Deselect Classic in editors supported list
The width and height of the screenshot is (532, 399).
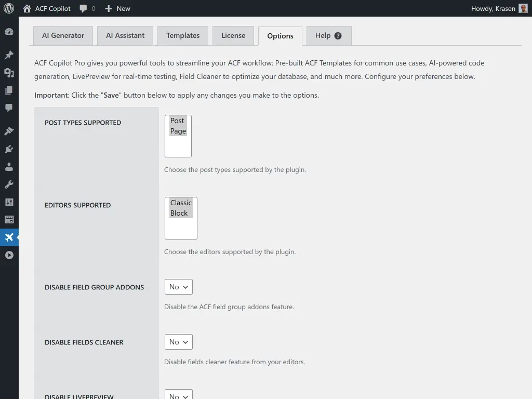pyautogui.click(x=180, y=203)
